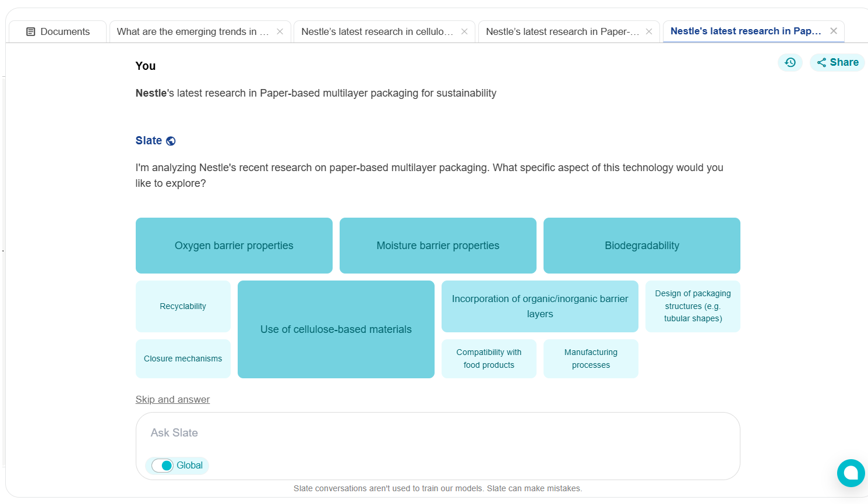Select 'Closure mechanisms' option

(x=183, y=359)
